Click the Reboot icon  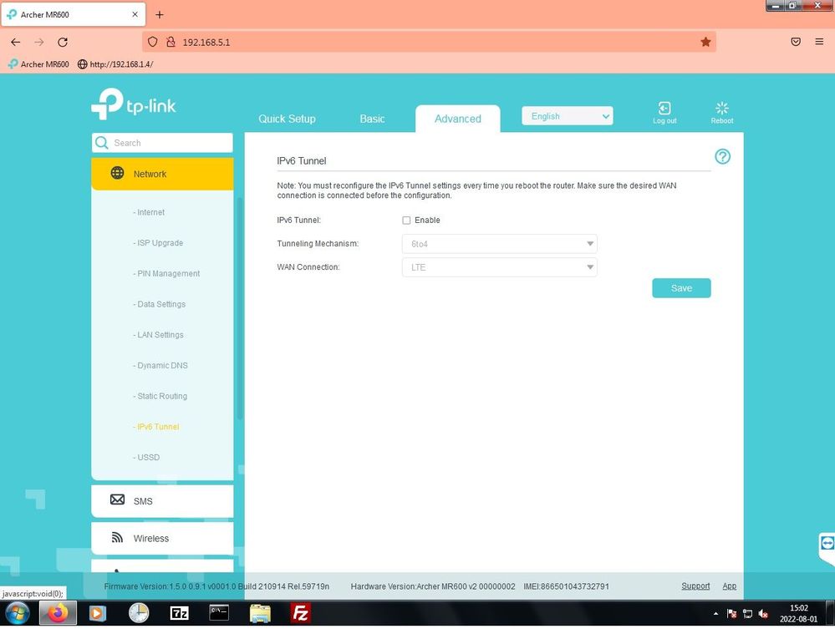tap(722, 109)
